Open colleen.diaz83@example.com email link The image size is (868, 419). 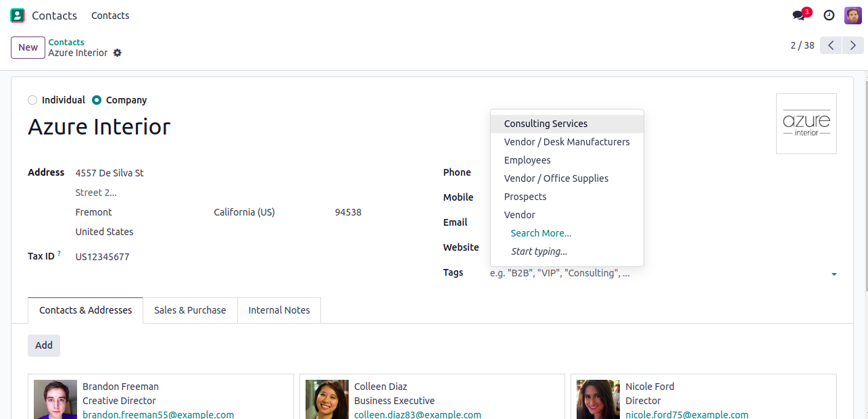[418, 415]
